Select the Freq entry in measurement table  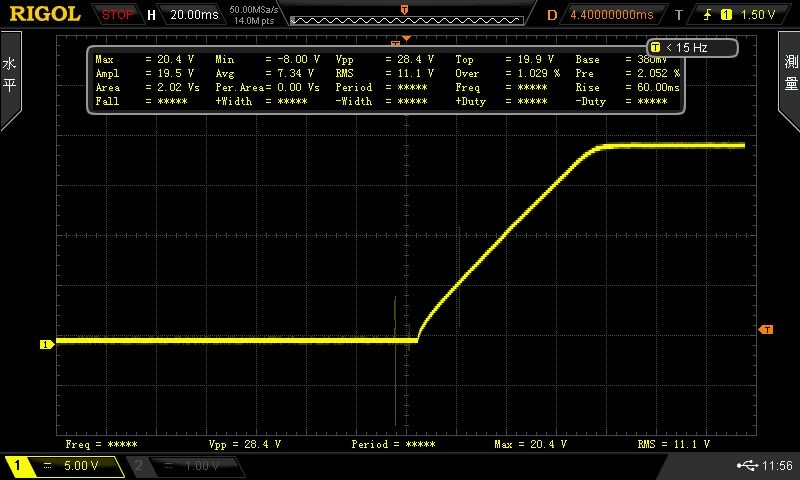(x=502, y=88)
